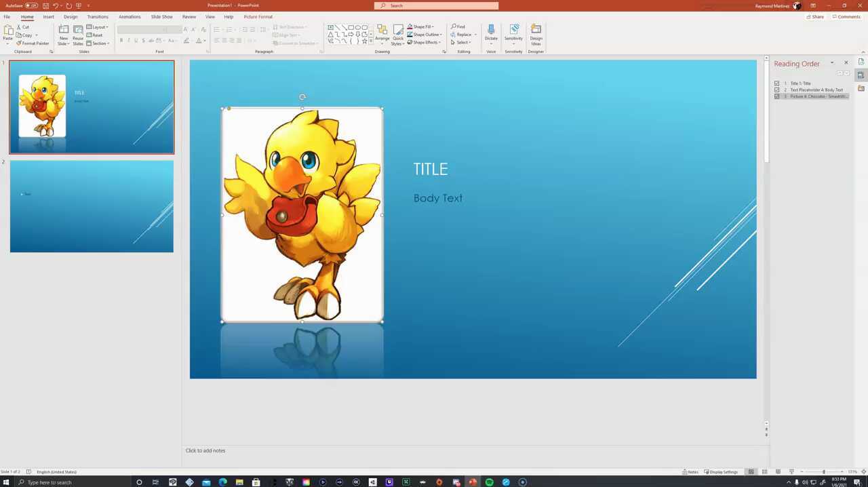Click the Format Painter tool
The image size is (868, 487).
point(33,43)
